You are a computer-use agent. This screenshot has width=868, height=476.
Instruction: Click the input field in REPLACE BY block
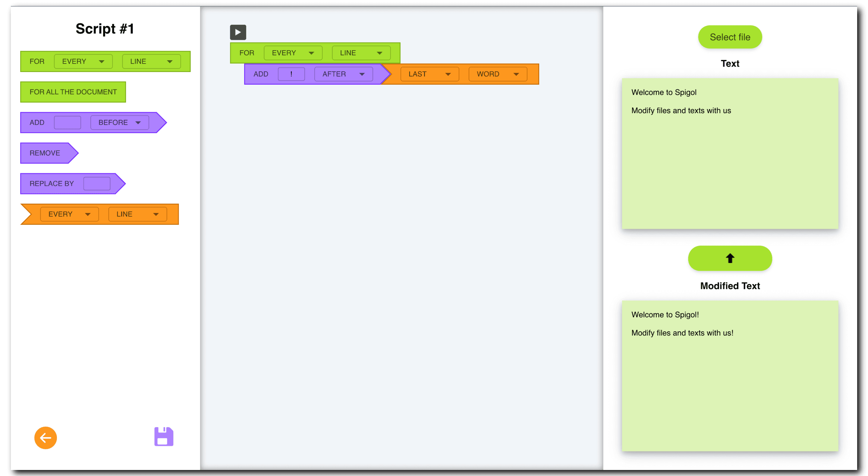point(97,183)
